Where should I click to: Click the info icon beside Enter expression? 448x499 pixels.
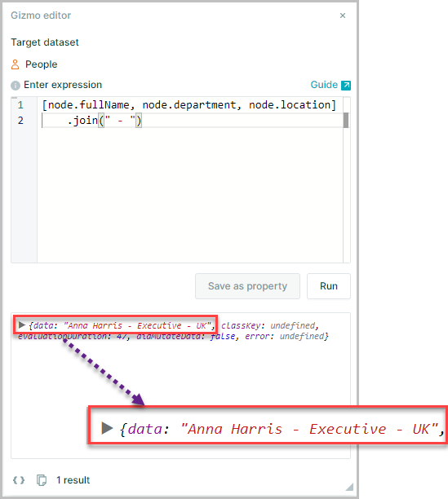click(16, 86)
